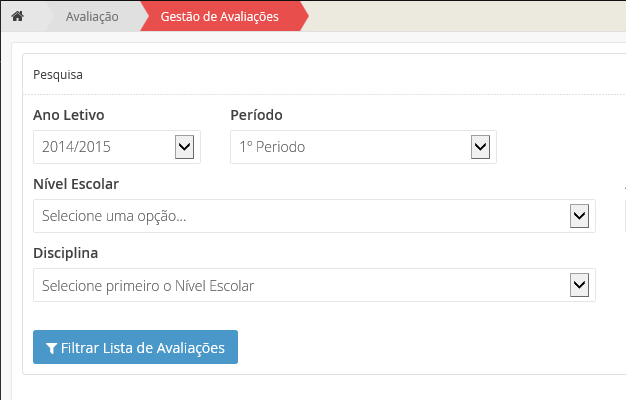This screenshot has width=626, height=400.
Task: Click the Ano Letivo field label
Action: pos(69,115)
